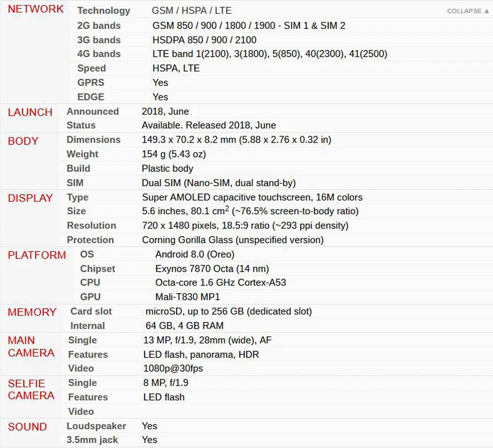Open the DISPLAY section heading

30,198
